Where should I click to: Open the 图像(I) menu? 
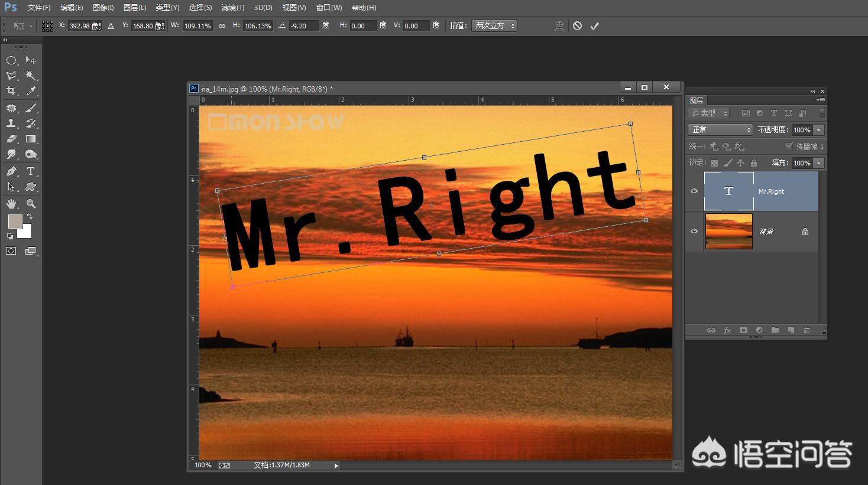[x=103, y=8]
